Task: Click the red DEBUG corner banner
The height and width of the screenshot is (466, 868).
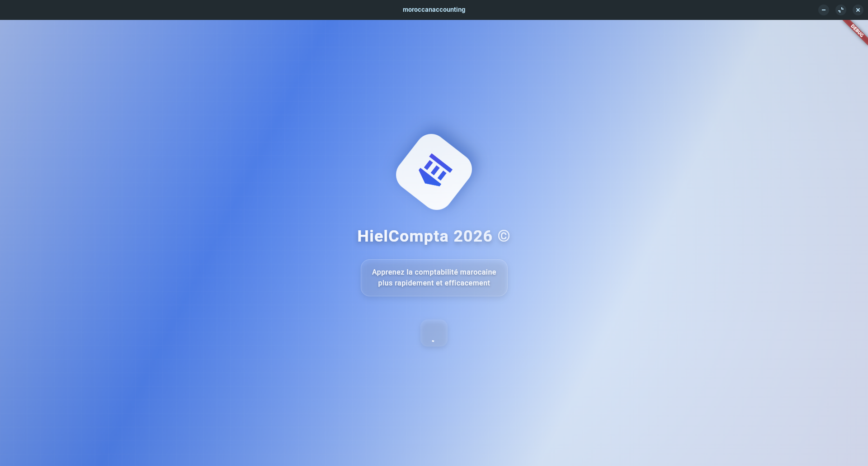Action: point(856,31)
